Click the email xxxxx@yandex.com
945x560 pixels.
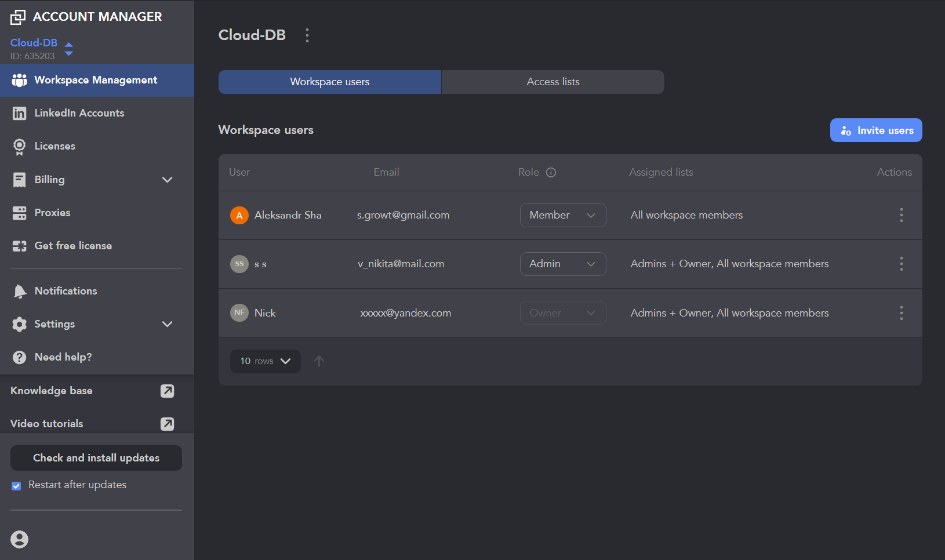(406, 313)
